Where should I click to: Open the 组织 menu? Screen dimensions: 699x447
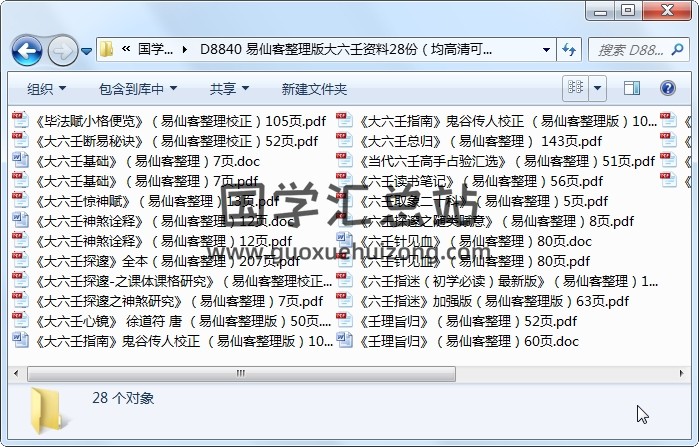[46, 89]
